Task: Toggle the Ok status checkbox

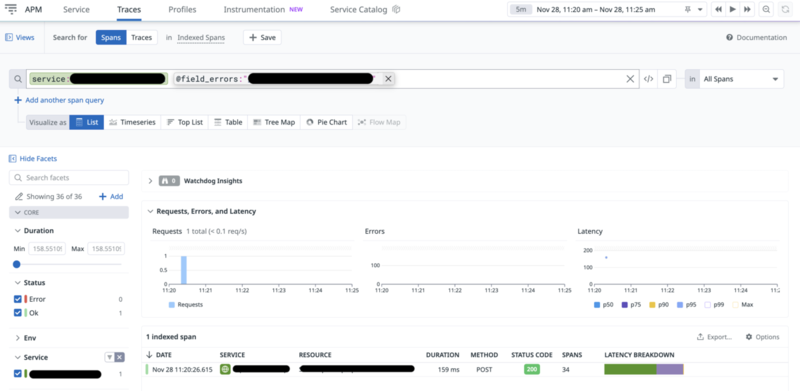Action: click(x=18, y=313)
